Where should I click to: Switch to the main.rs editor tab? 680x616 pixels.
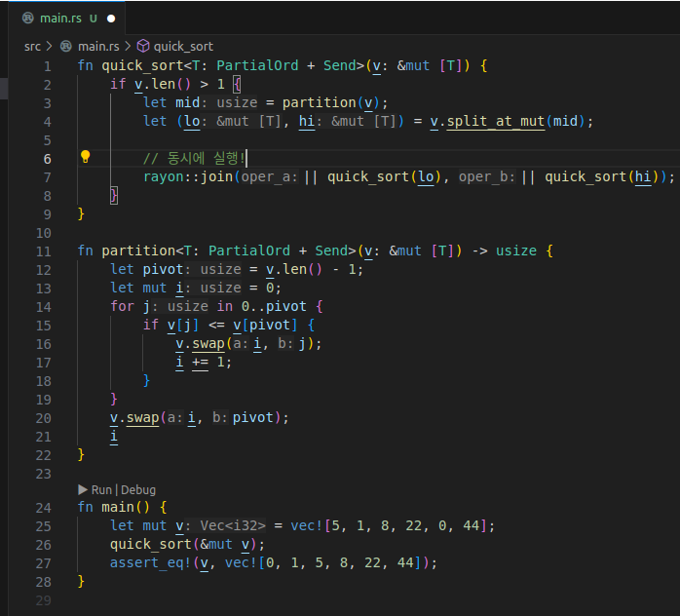58,18
